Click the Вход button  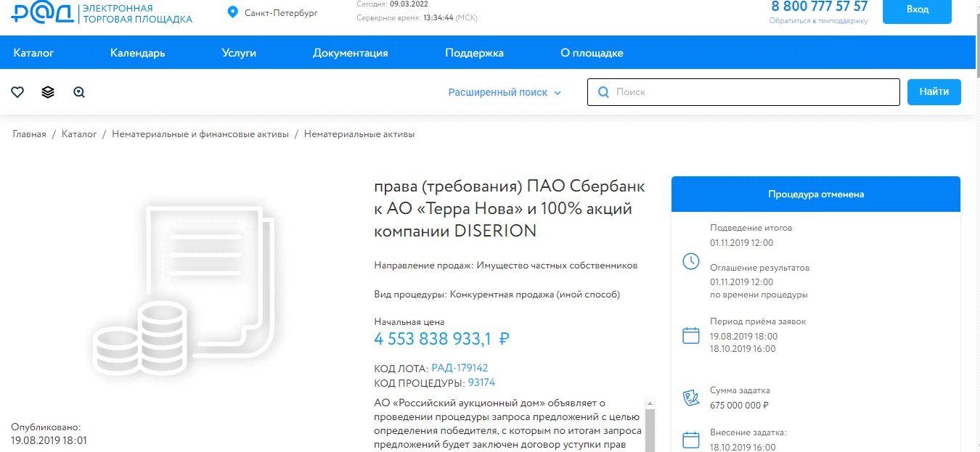pos(917,10)
